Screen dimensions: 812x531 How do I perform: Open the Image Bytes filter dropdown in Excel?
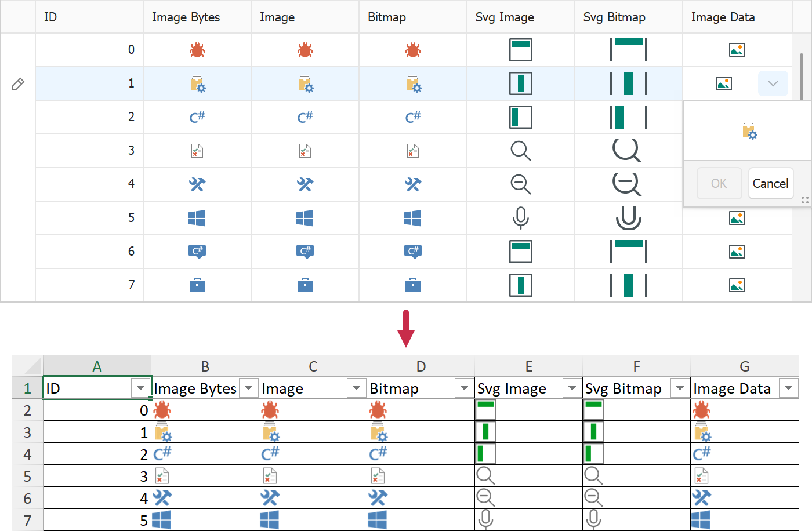(249, 388)
